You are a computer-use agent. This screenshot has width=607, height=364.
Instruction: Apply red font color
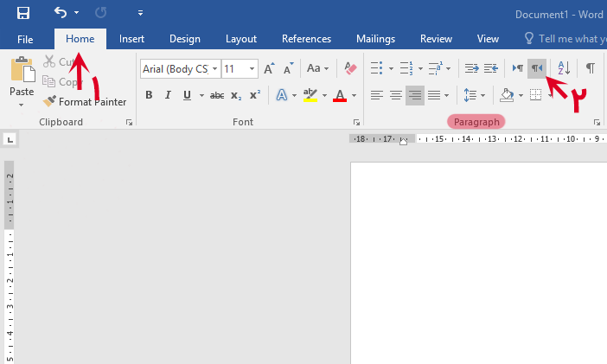[x=340, y=95]
